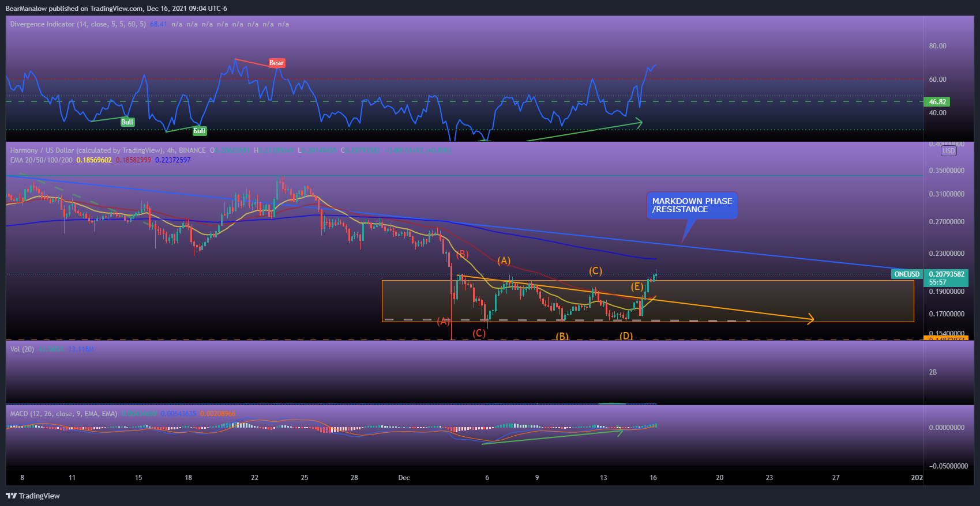Click the 2B volume axis label
Image resolution: width=980 pixels, height=506 pixels.
tap(933, 372)
